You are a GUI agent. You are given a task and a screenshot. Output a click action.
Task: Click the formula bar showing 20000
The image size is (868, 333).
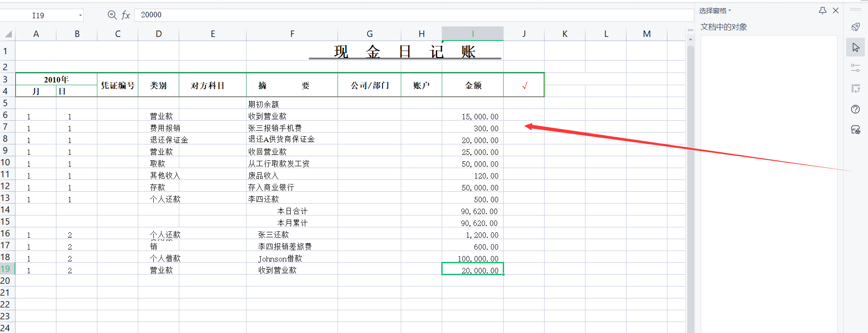[414, 15]
